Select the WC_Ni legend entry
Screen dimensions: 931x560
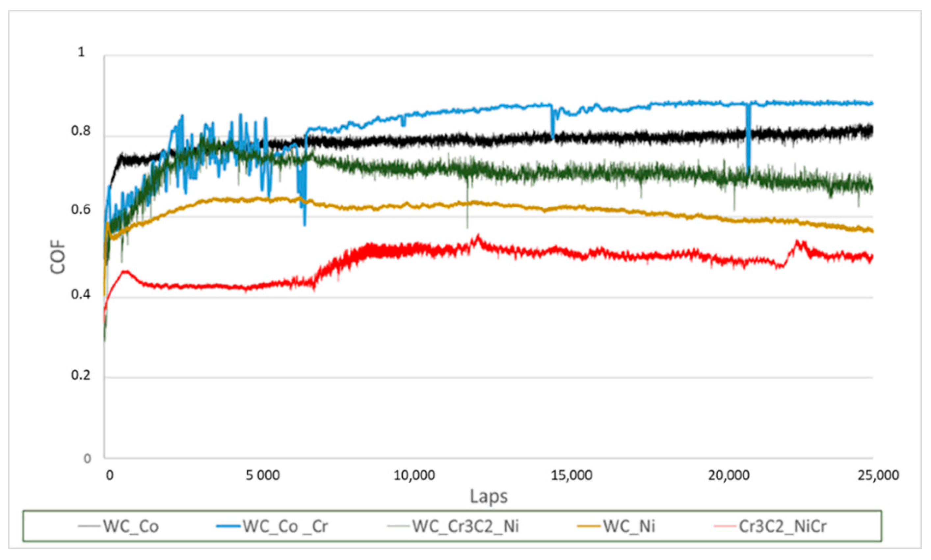(x=628, y=526)
